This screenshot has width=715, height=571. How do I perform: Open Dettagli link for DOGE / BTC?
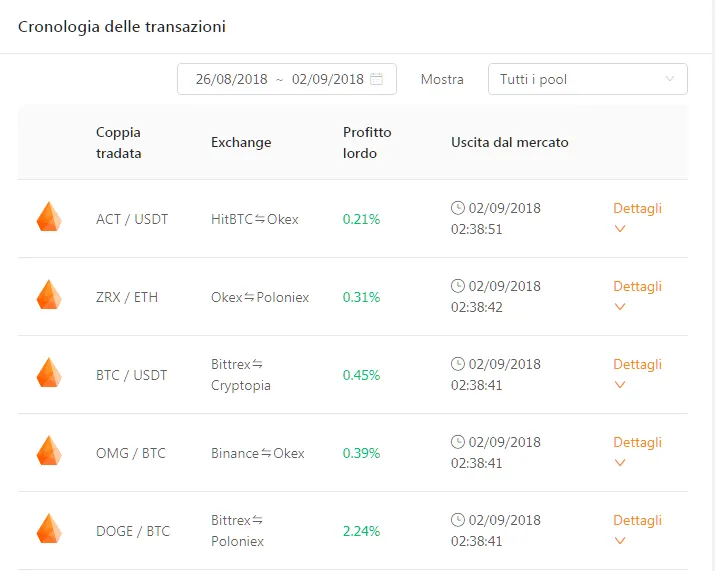637,520
